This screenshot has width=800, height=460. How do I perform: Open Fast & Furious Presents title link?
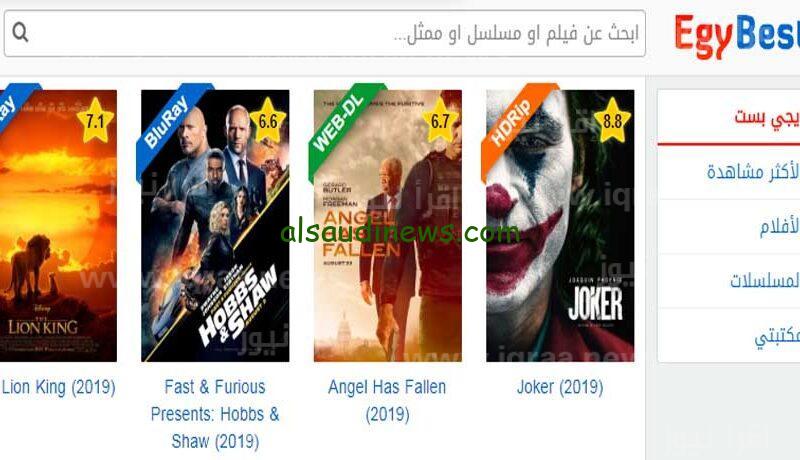coord(215,414)
